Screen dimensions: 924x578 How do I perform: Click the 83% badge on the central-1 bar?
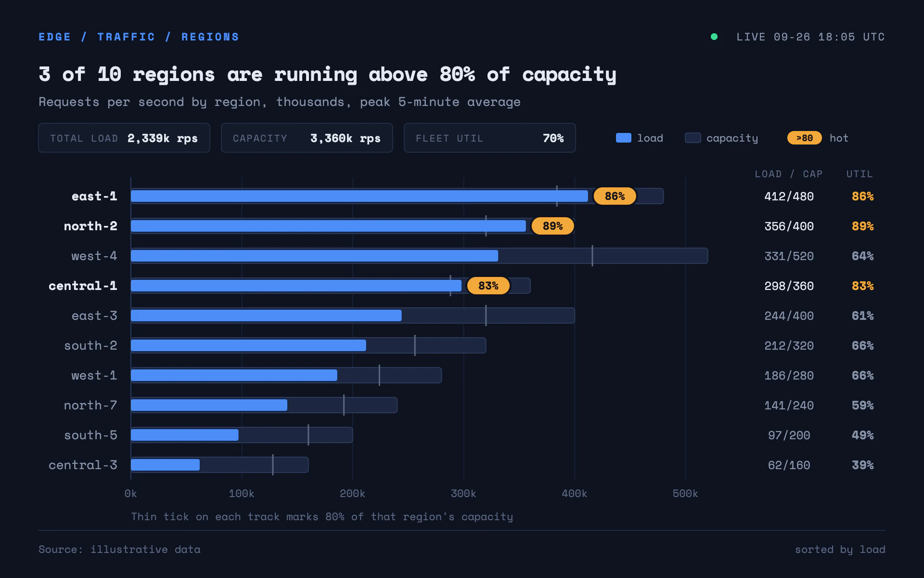[x=488, y=286]
